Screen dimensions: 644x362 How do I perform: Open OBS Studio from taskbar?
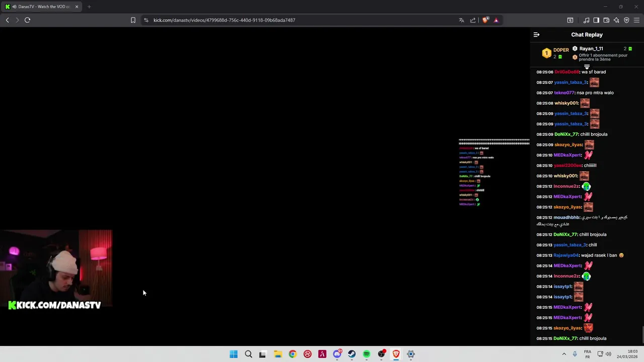coord(381,354)
